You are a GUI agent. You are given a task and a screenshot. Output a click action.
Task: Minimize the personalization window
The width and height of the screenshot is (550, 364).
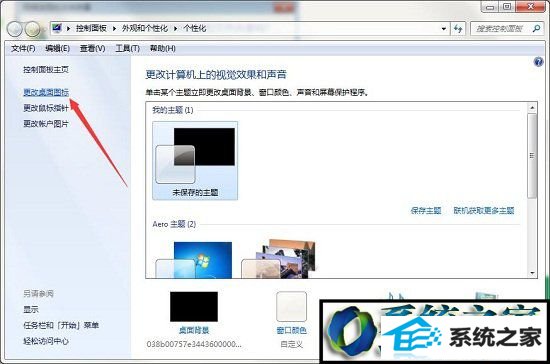pyautogui.click(x=490, y=6)
